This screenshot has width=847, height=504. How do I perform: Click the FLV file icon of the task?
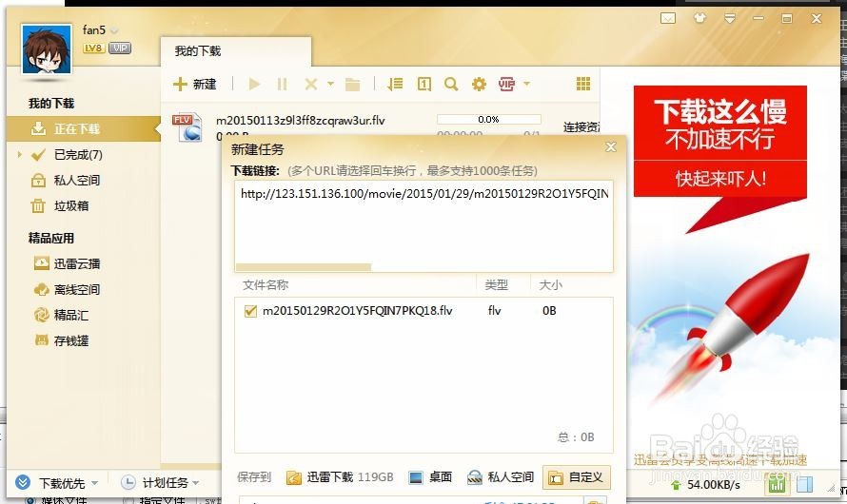pos(187,127)
